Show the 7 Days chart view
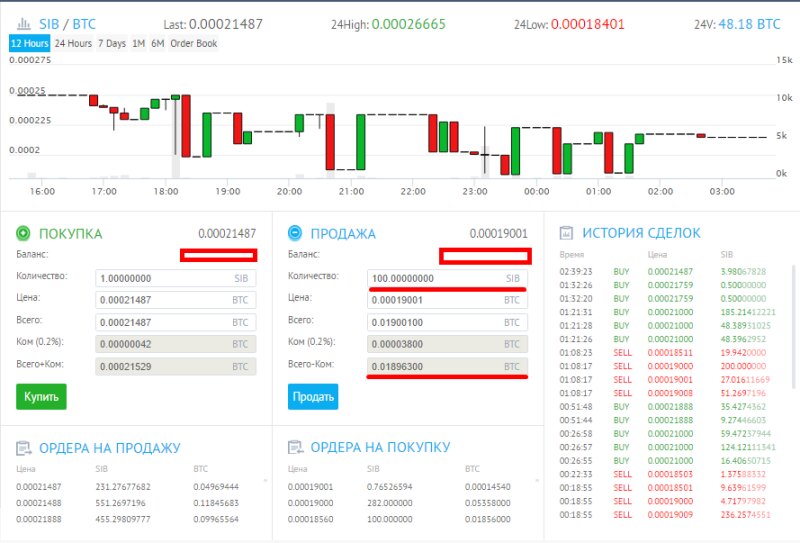Screen dimensions: 800x543 112,44
